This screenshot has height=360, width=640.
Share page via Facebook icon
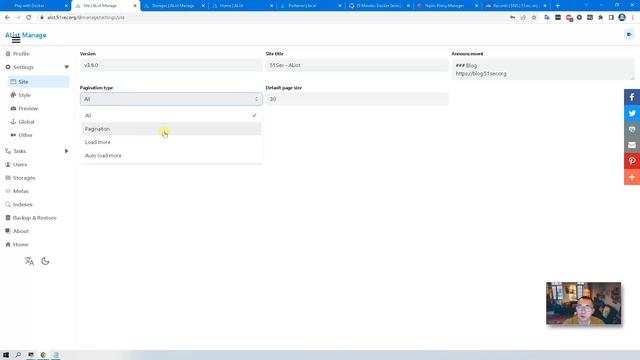click(632, 97)
